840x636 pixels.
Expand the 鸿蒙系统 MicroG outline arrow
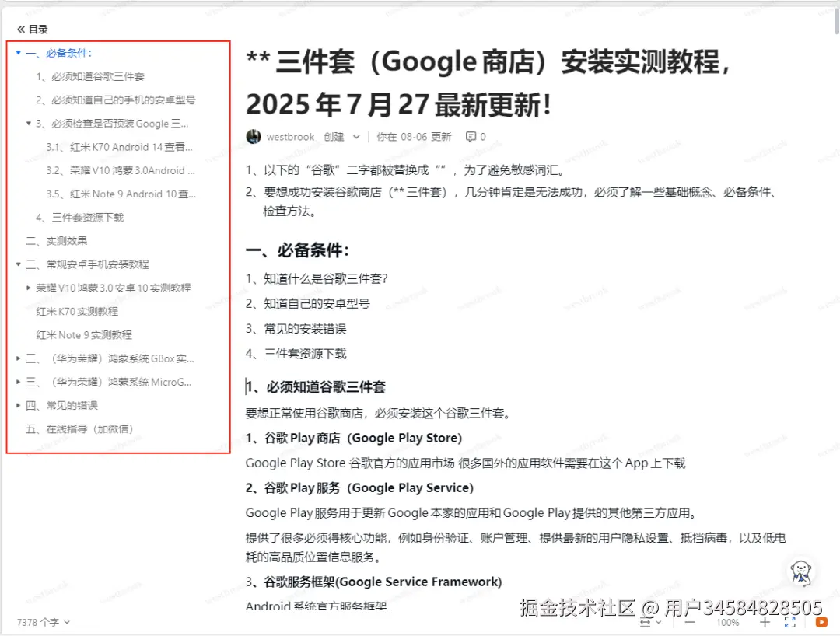click(18, 383)
